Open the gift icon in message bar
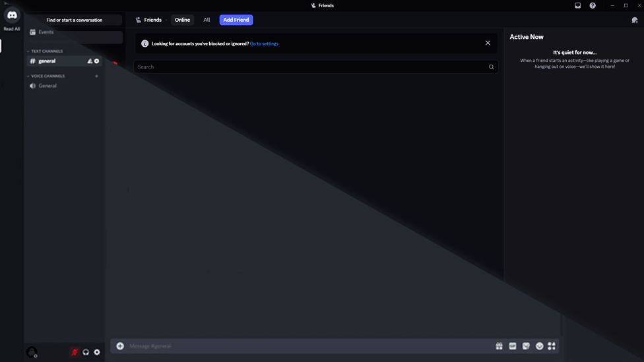The image size is (644, 362). point(499,346)
